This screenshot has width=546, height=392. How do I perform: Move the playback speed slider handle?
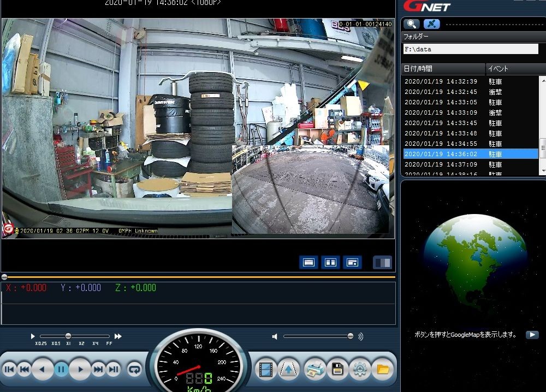(68, 336)
